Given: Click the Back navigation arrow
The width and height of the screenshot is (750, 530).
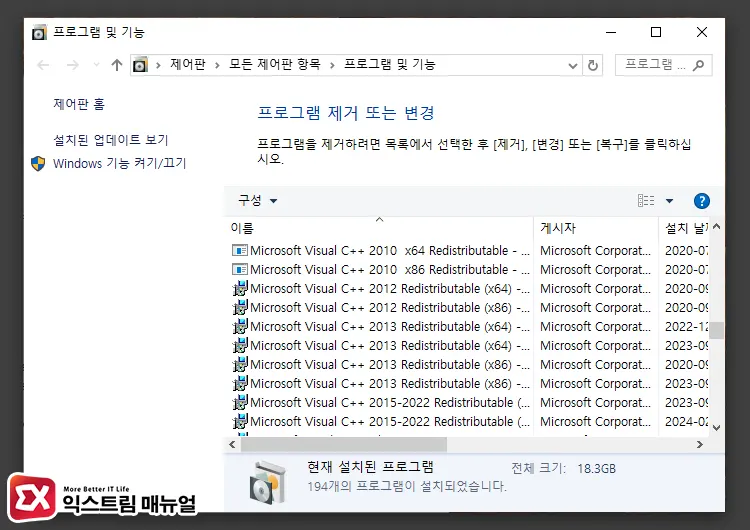Looking at the screenshot, I should pyautogui.click(x=43, y=65).
